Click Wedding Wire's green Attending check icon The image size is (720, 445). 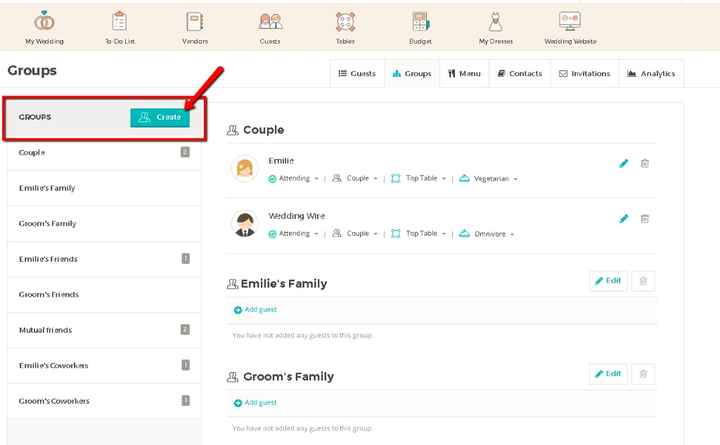click(272, 234)
